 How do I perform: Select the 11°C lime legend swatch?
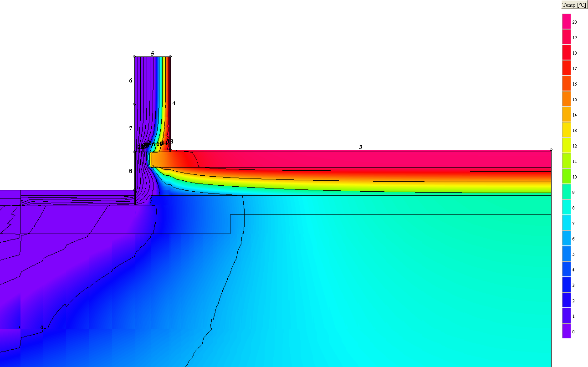click(566, 161)
